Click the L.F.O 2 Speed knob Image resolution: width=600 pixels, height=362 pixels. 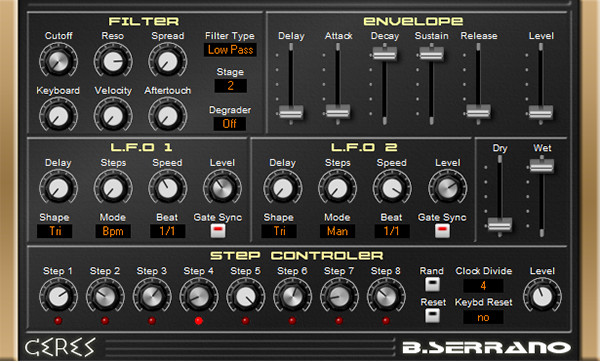(x=392, y=188)
